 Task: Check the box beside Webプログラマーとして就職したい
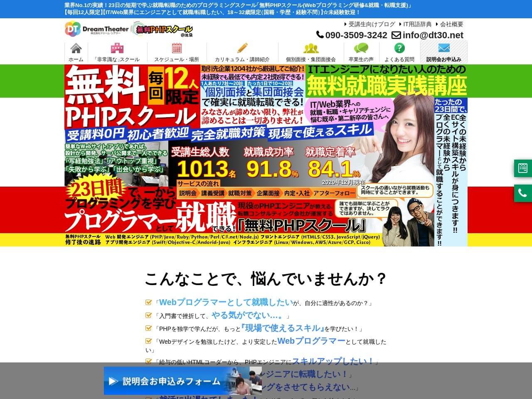click(149, 303)
